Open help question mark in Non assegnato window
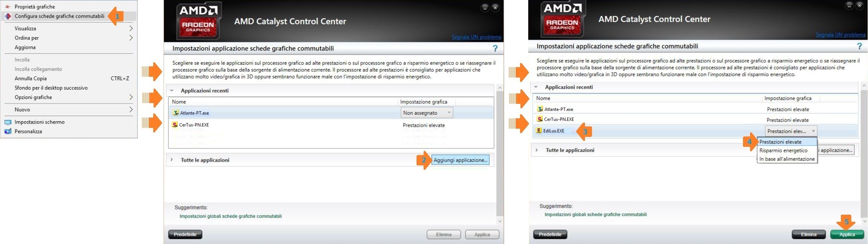 point(495,48)
